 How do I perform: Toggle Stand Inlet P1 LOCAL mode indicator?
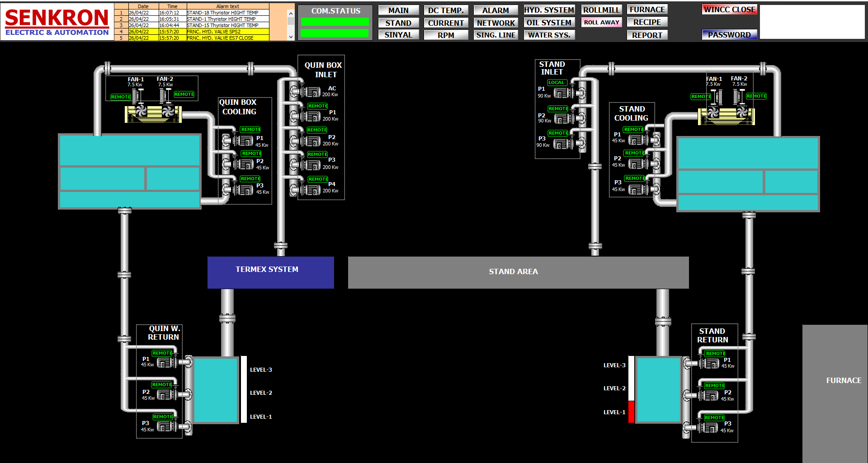click(x=556, y=83)
